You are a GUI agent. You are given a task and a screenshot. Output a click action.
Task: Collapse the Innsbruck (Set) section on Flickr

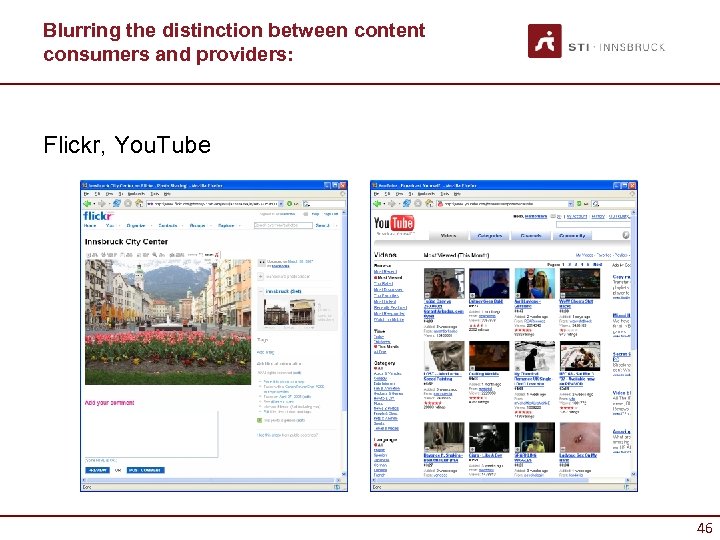point(261,291)
